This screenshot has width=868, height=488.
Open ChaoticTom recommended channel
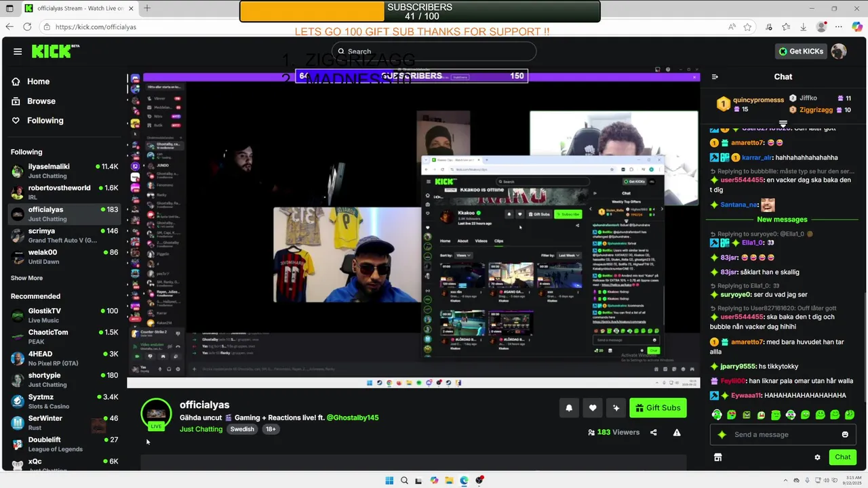point(64,337)
